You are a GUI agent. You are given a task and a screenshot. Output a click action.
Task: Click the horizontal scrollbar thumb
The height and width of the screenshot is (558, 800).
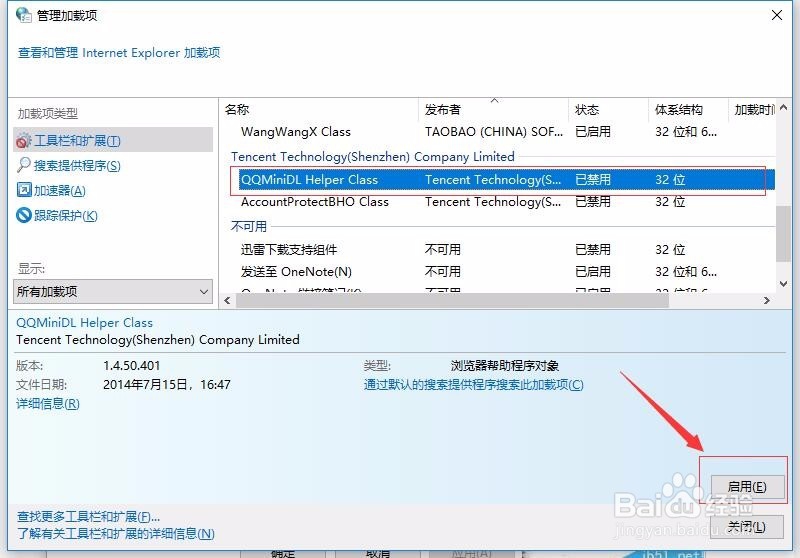click(x=452, y=300)
